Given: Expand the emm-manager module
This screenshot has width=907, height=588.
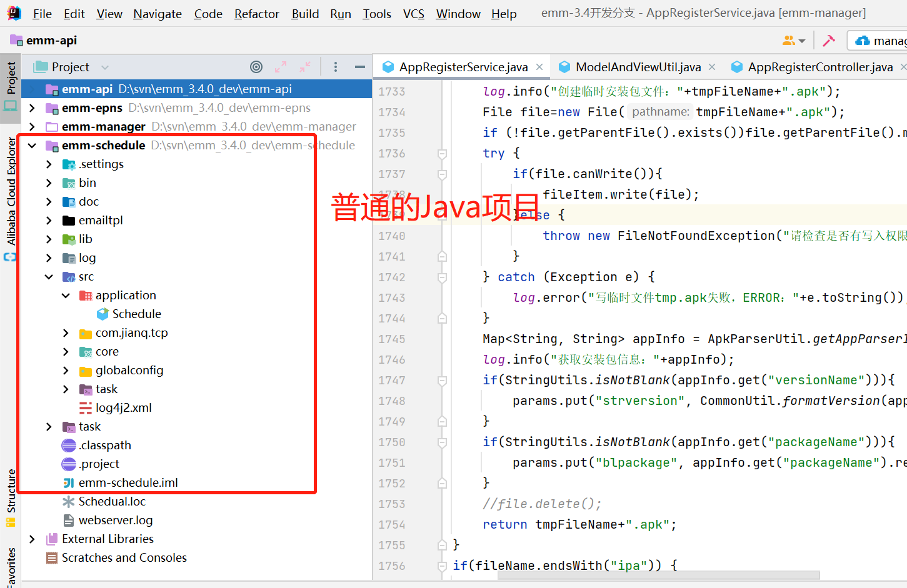Looking at the screenshot, I should point(32,127).
